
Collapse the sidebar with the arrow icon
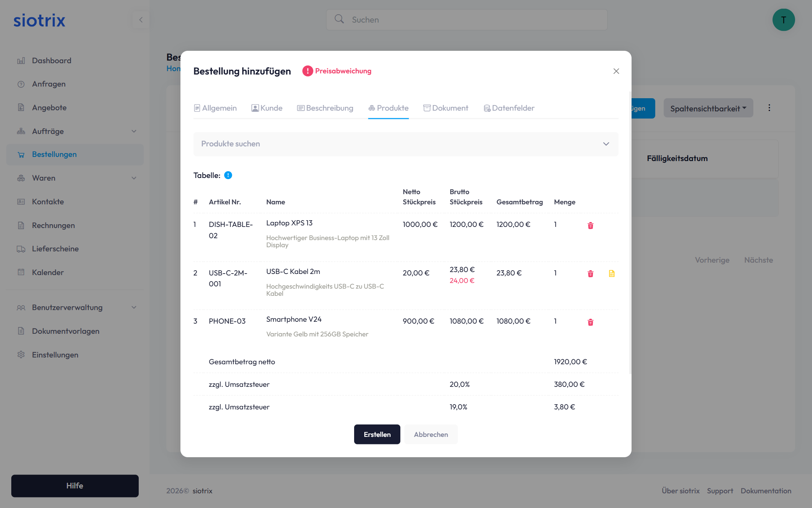pos(141,20)
